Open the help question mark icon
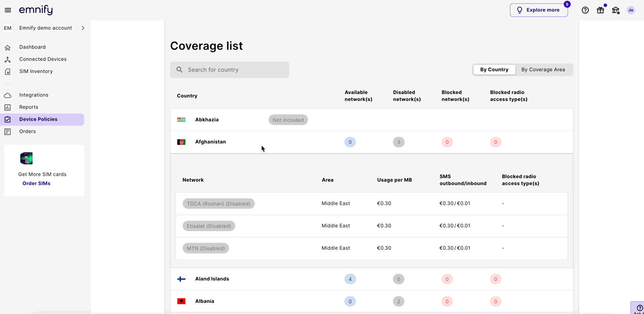The width and height of the screenshot is (644, 314). [585, 10]
